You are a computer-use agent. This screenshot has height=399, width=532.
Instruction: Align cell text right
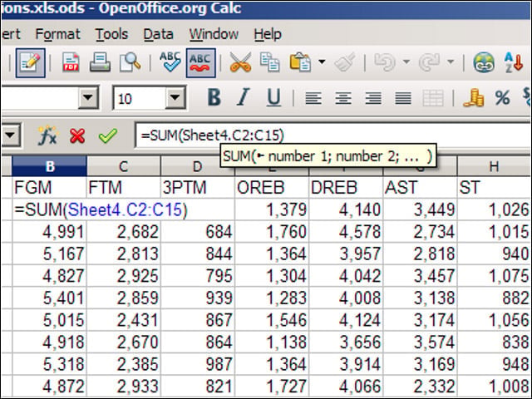pyautogui.click(x=373, y=98)
